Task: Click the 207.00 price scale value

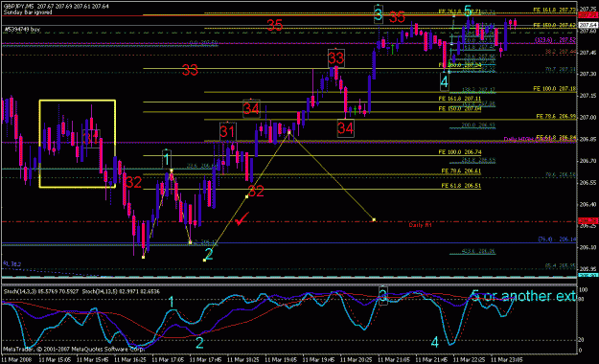Action: point(587,117)
